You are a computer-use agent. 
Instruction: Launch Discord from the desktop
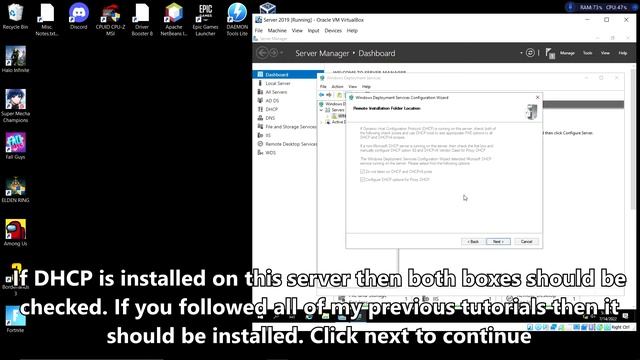point(78,16)
